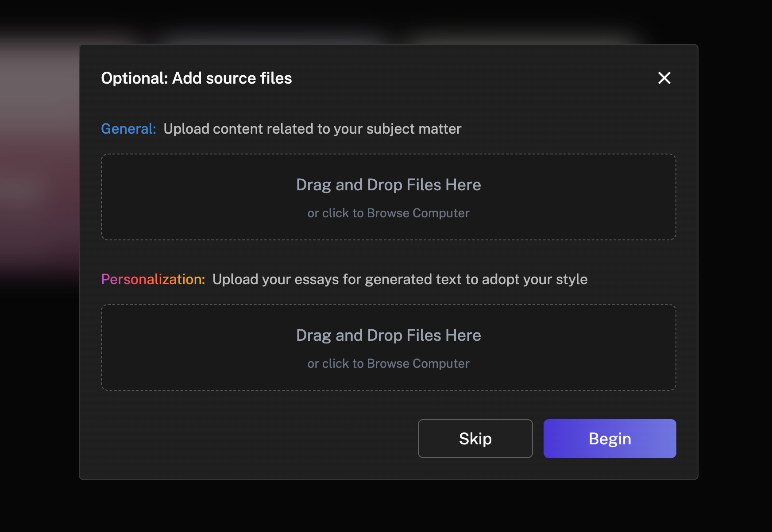772x532 pixels.
Task: Click the dark backdrop right of the dialog
Action: click(735, 266)
